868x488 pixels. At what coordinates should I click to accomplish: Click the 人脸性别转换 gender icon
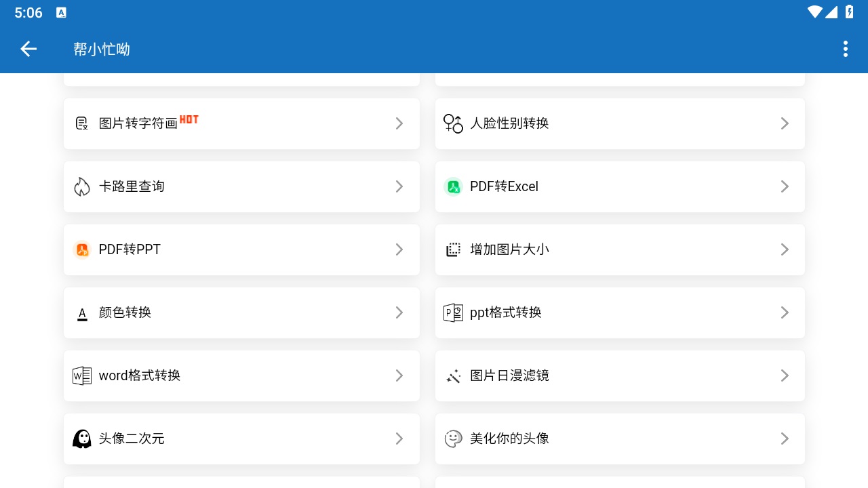[x=453, y=123]
